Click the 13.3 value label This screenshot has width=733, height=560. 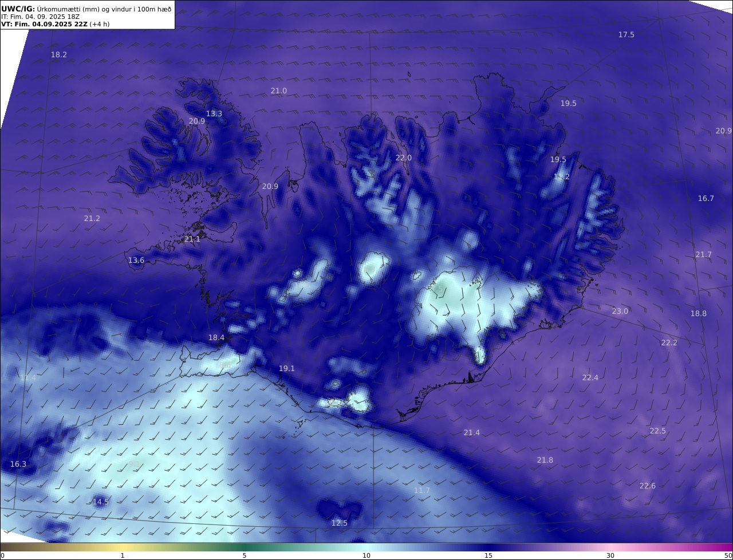tap(214, 114)
